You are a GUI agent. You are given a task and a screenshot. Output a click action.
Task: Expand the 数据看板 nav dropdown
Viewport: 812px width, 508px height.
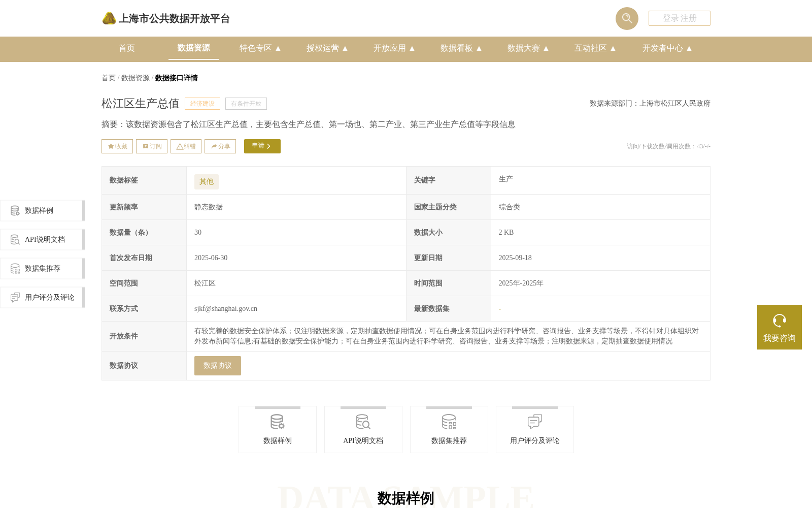point(461,48)
